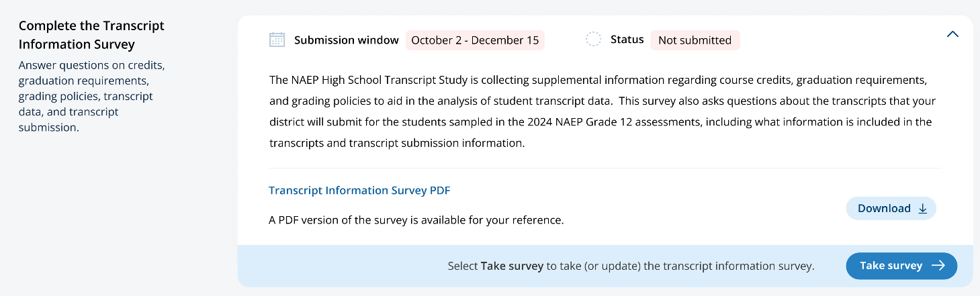The width and height of the screenshot is (980, 296).
Task: Select the Not submitted status badge
Action: (x=695, y=40)
